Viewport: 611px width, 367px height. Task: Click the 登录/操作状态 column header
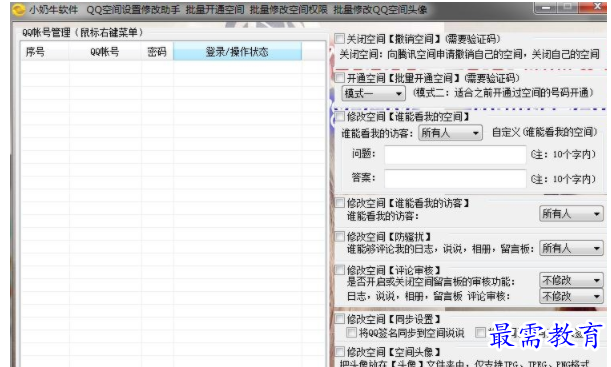tap(237, 51)
